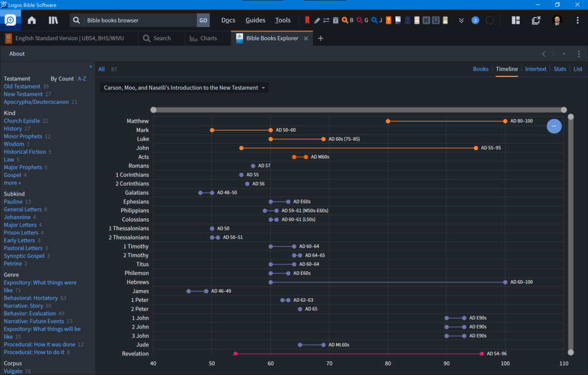Click the Logos app logo icon

(10, 20)
